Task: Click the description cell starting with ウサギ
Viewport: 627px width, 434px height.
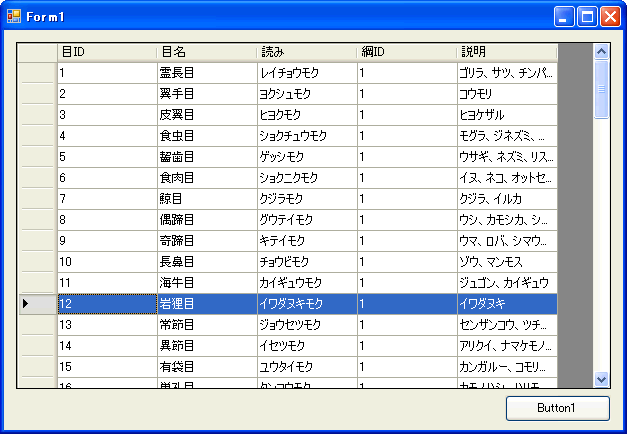Action: (507, 157)
